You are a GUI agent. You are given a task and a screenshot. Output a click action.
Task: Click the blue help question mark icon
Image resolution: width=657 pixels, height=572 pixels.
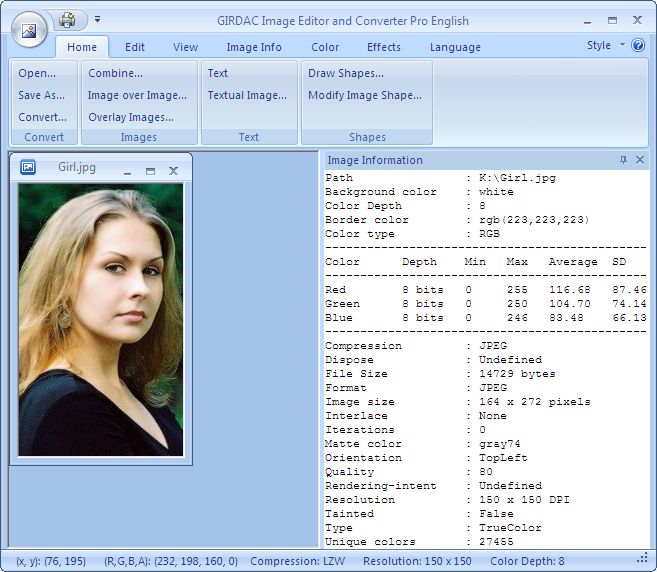pos(638,45)
